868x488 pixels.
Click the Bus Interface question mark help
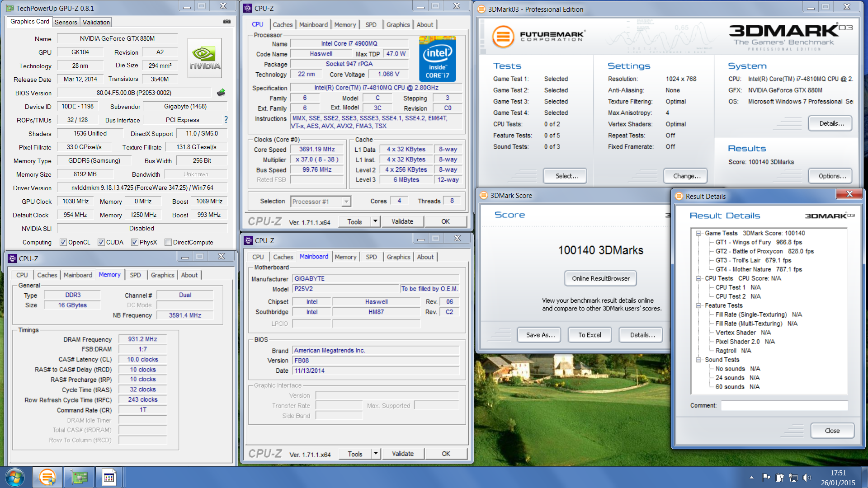[x=226, y=120]
